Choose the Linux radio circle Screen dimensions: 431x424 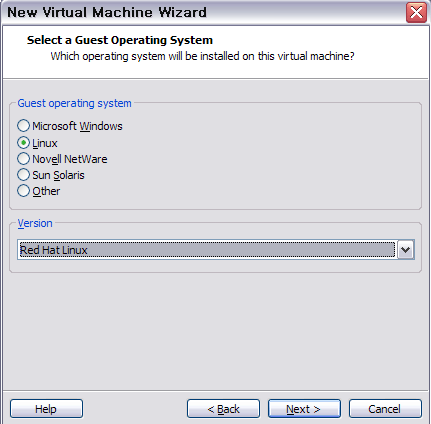pos(23,143)
